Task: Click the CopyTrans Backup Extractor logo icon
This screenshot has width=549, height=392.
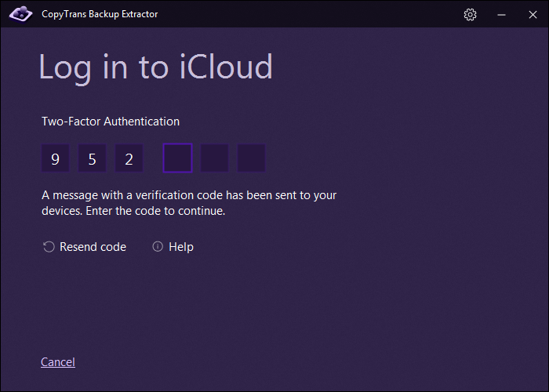Action: pyautogui.click(x=20, y=14)
